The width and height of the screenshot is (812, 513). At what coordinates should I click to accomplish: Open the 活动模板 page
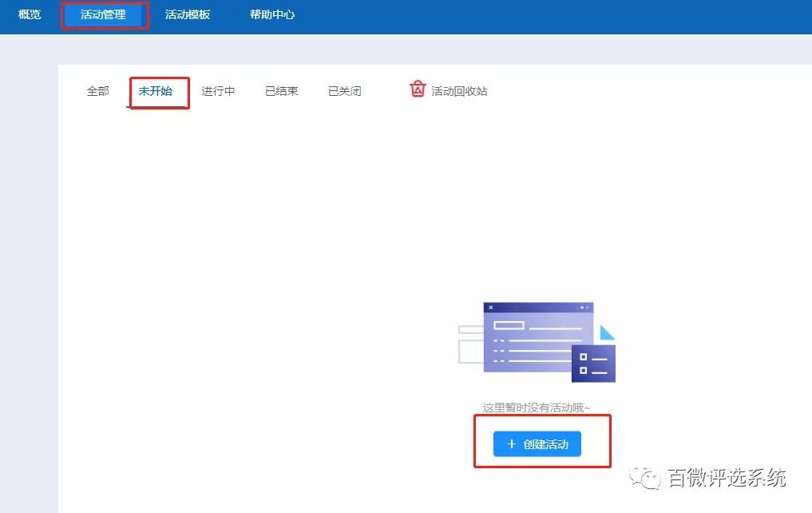(x=188, y=14)
